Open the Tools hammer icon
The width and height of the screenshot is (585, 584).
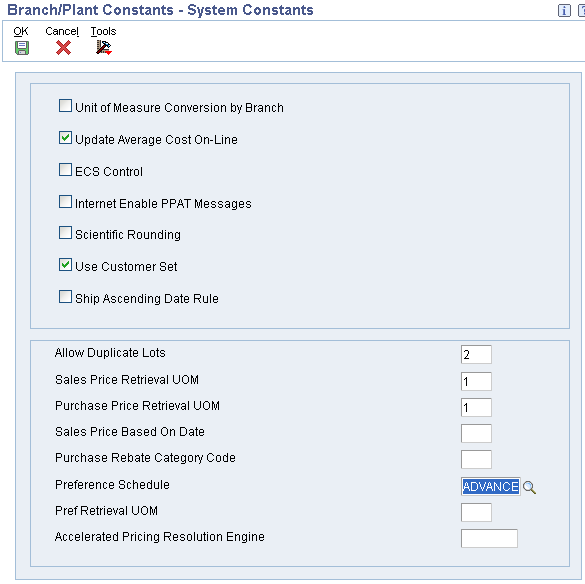coord(104,48)
